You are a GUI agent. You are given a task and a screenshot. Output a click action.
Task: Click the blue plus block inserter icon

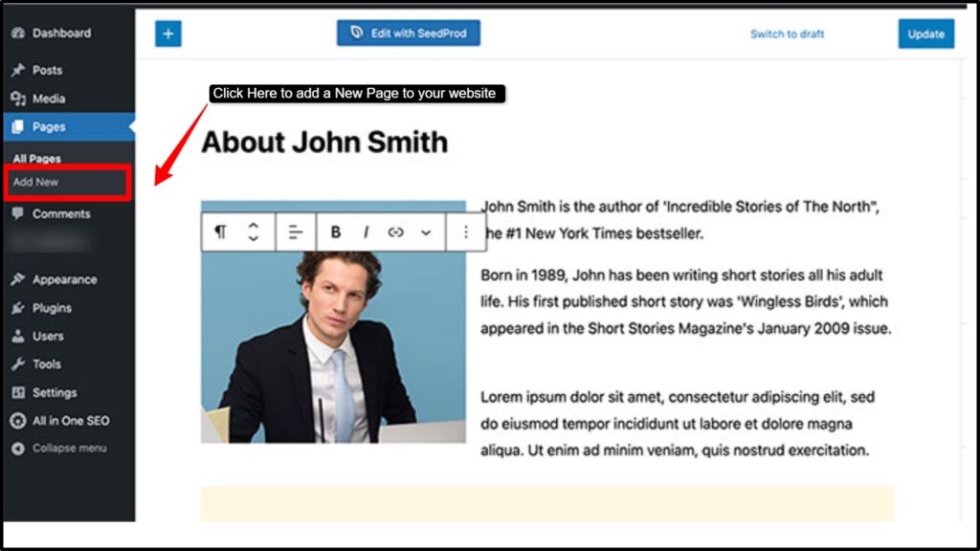(168, 33)
